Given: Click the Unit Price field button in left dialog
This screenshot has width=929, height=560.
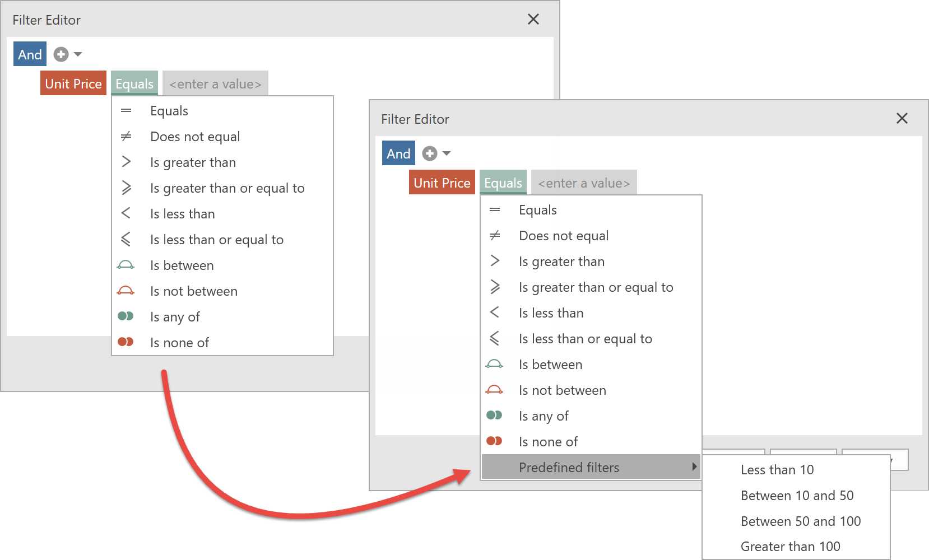Looking at the screenshot, I should [73, 83].
